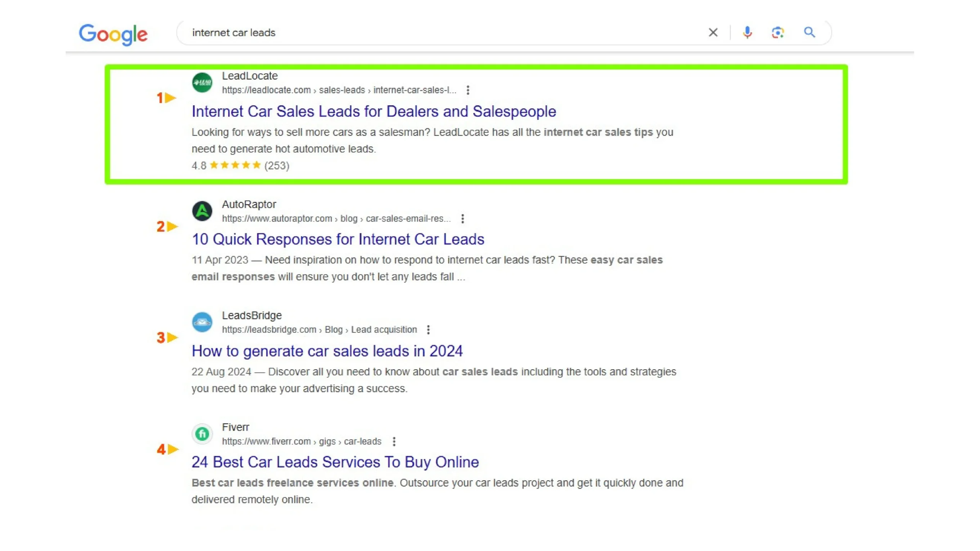Open 'How to generate car sales leads in 2024'

tap(327, 351)
